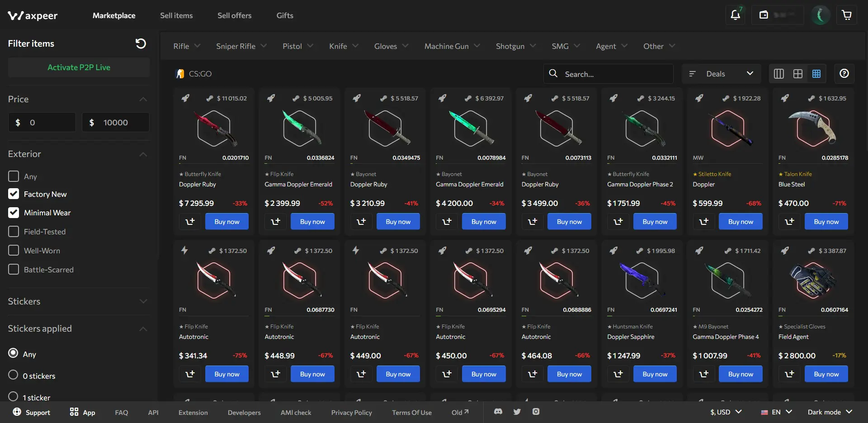Expand the Rifle category dropdown

pos(187,46)
